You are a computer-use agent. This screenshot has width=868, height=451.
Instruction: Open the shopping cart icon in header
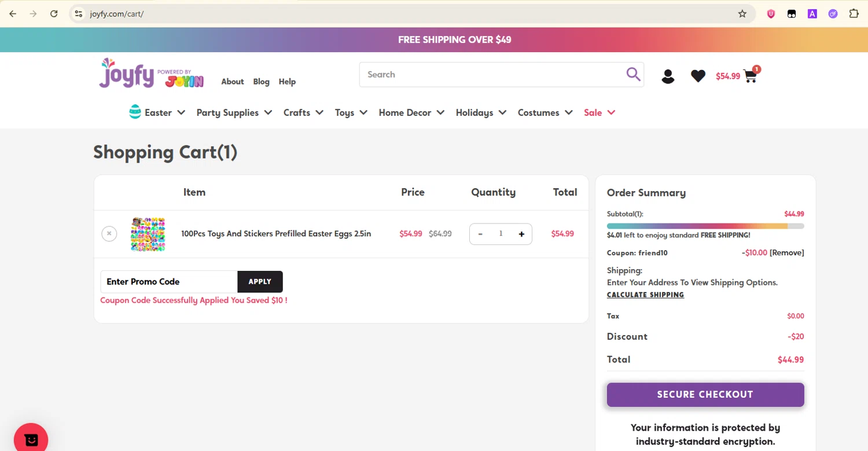(751, 76)
